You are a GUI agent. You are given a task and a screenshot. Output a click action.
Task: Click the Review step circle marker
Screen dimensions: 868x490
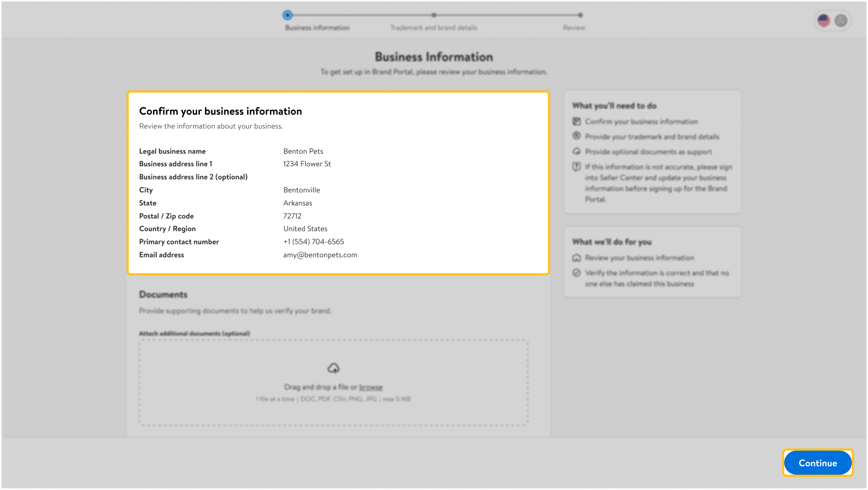point(579,15)
